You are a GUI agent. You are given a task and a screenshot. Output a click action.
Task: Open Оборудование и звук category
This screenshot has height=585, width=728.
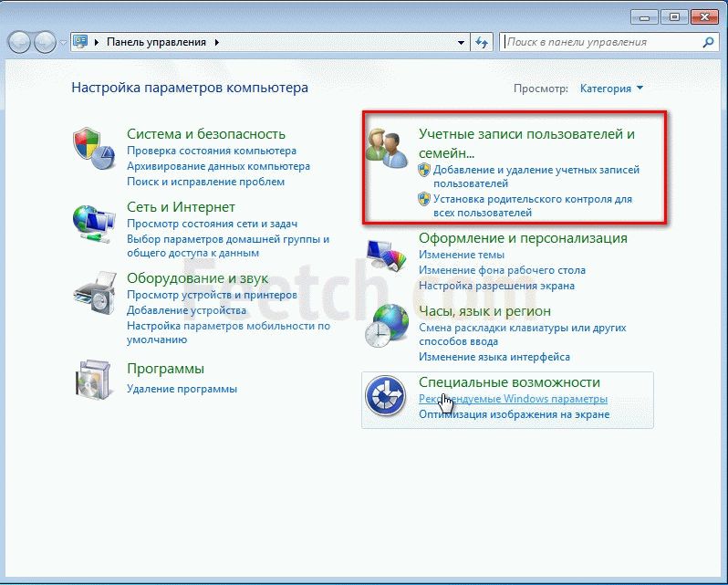click(197, 277)
